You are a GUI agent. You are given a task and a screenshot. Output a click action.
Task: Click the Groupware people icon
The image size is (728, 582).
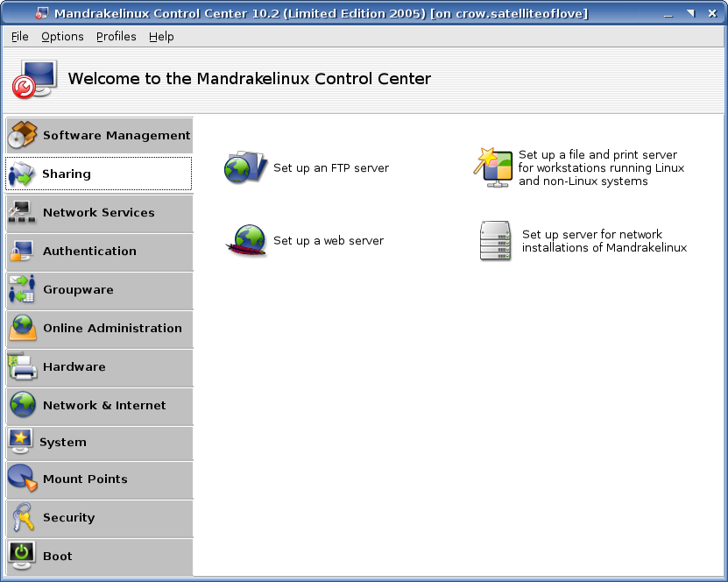(x=23, y=289)
